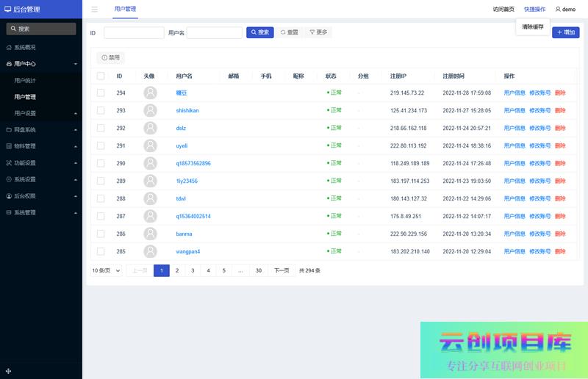Click the pagination ellipsis jump button
This screenshot has width=588, height=379.
click(240, 270)
